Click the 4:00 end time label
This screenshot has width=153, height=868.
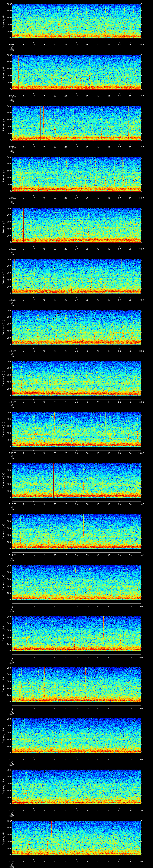(141, 147)
